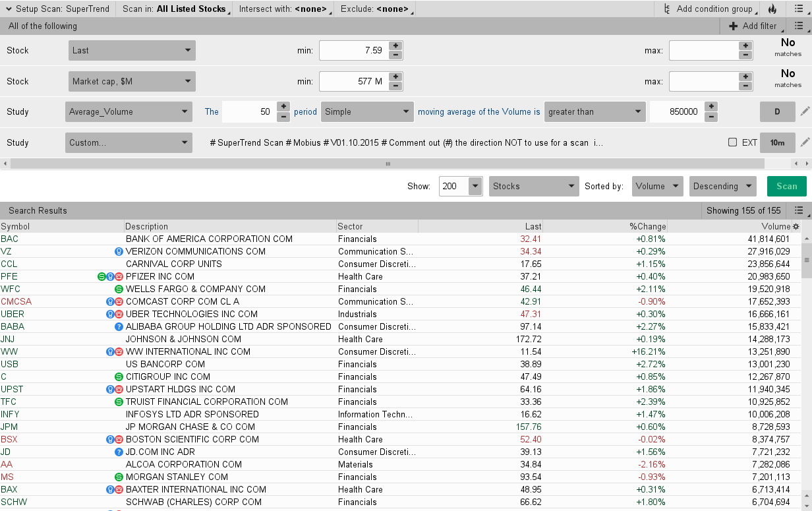Open the Descending sort order dropdown

tap(723, 186)
